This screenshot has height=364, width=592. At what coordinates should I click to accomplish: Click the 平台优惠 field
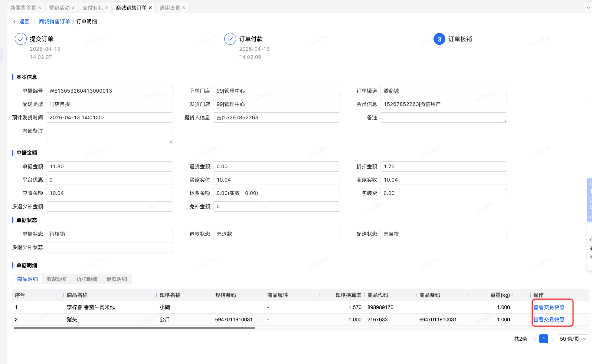[x=109, y=180]
